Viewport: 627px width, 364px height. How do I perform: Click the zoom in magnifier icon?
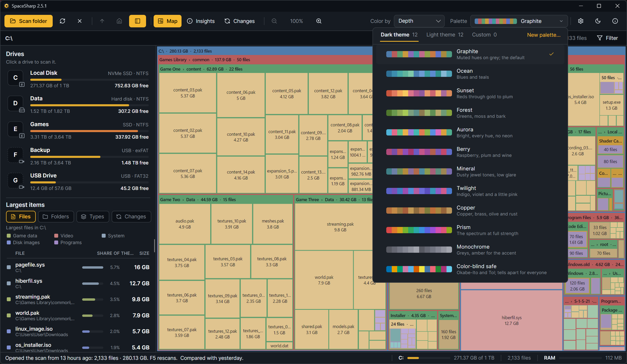(x=319, y=21)
